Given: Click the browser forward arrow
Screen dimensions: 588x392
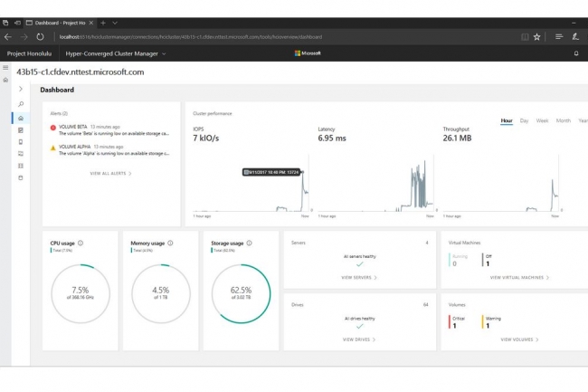Looking at the screenshot, I should 24,37.
